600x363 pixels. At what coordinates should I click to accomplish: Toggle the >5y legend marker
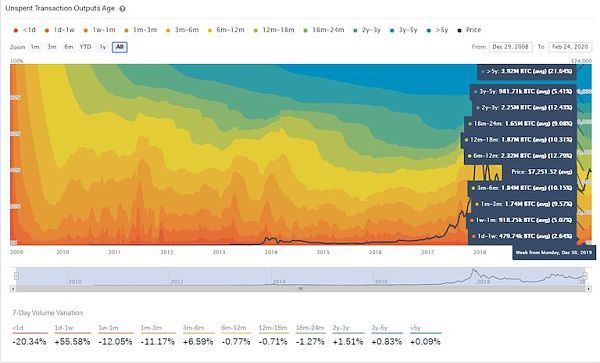coord(429,30)
